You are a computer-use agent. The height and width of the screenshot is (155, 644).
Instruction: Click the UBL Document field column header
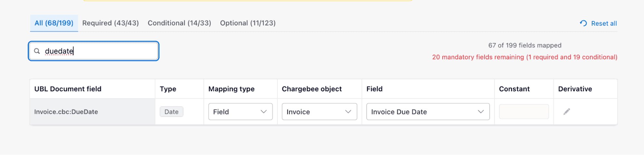(68, 89)
